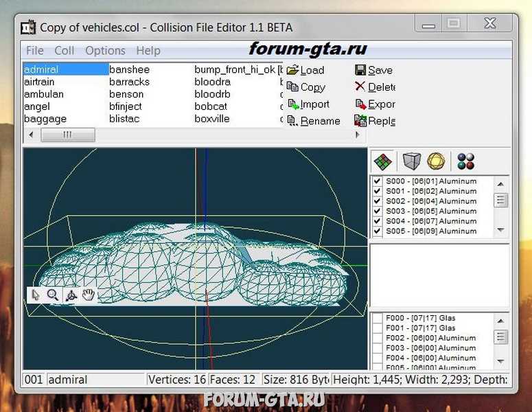
Task: Check face F004 Aluminum
Action: (x=378, y=358)
